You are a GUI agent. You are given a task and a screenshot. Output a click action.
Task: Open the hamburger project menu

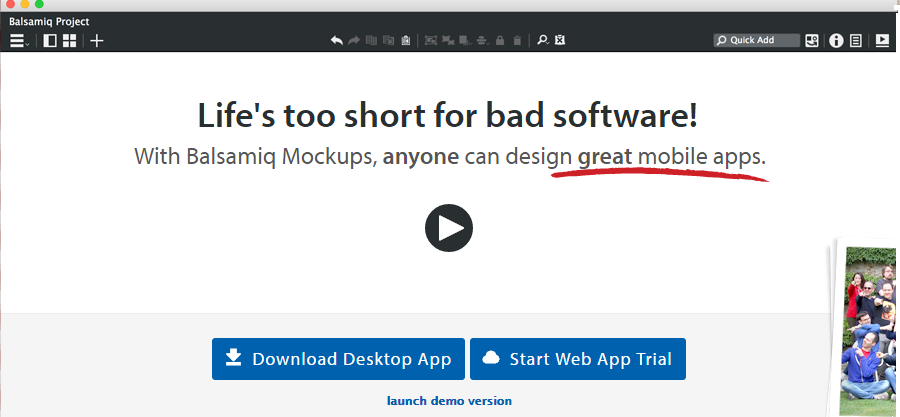(20, 41)
